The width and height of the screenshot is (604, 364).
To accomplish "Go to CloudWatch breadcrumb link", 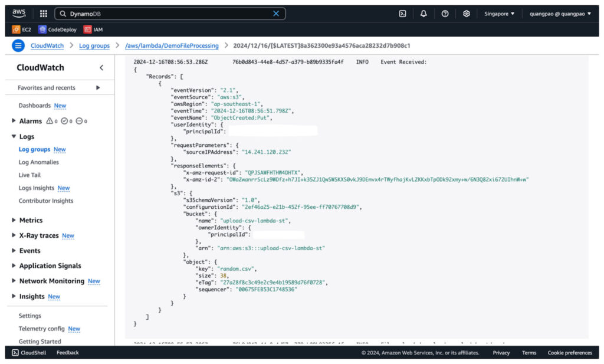I will [47, 45].
